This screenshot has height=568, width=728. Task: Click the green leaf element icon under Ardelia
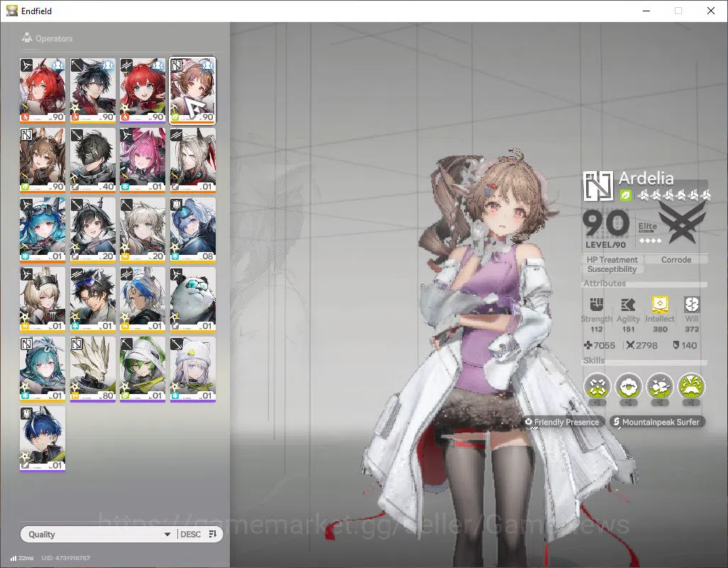(x=625, y=195)
